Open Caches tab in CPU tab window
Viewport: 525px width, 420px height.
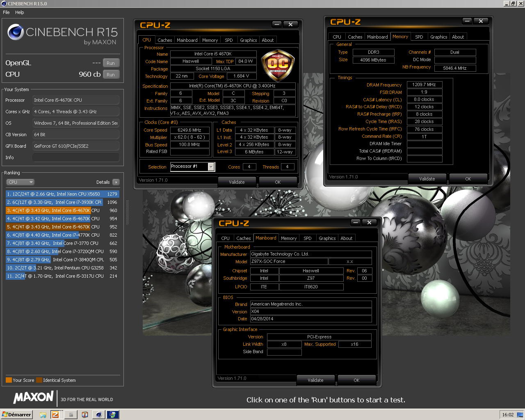coord(165,40)
